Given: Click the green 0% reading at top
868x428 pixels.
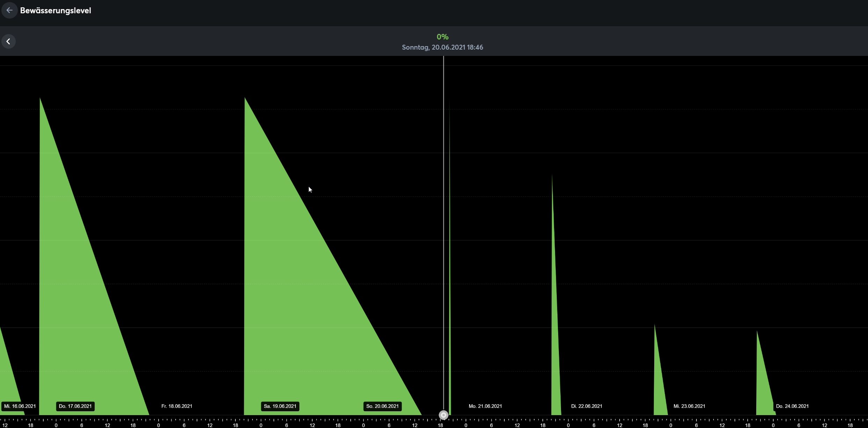Looking at the screenshot, I should click(x=442, y=37).
